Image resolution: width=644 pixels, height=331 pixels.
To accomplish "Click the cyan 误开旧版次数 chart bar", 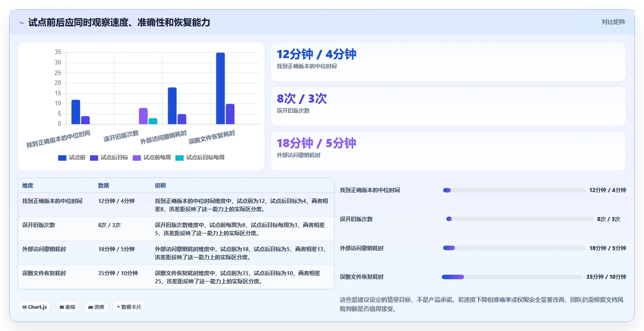I will click(153, 121).
